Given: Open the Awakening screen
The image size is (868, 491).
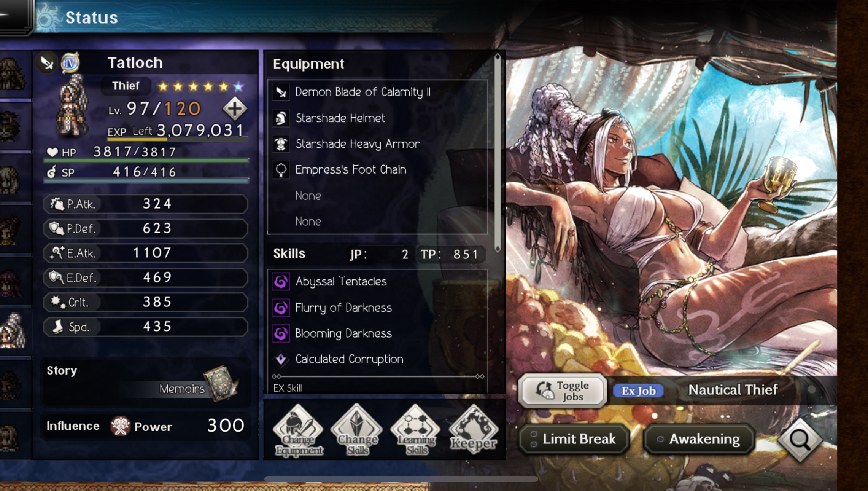Looking at the screenshot, I should [699, 439].
